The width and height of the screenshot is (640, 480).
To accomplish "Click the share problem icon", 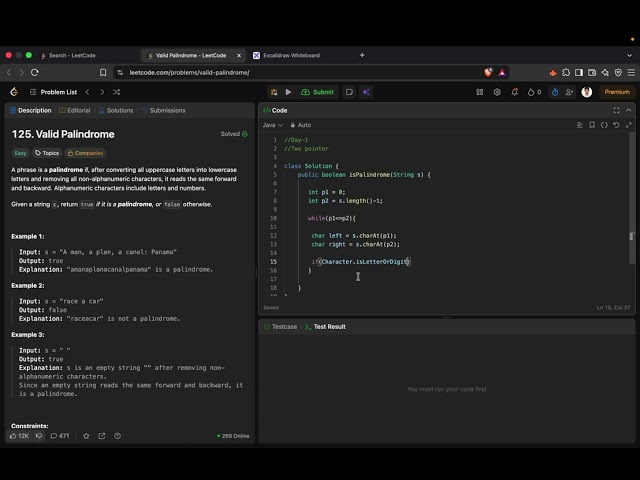I will click(x=102, y=436).
